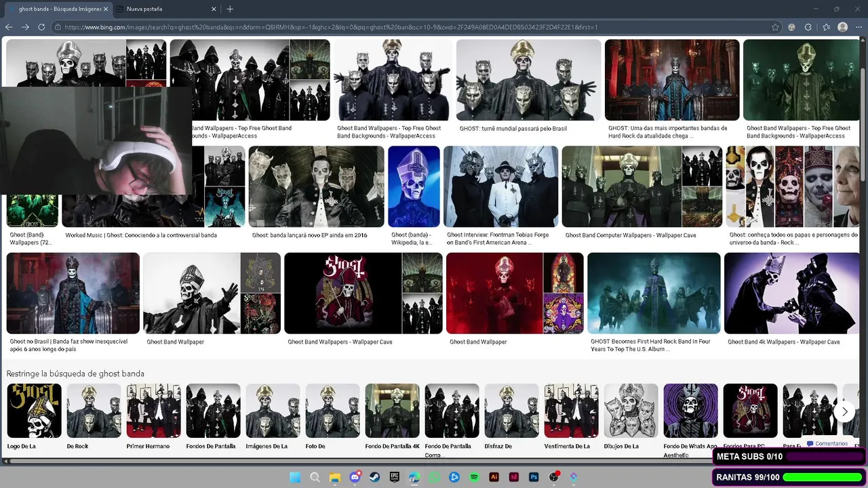The image size is (868, 488).
Task: Click the 'RANITAS 99/100' green progress bar
Action: (x=822, y=477)
